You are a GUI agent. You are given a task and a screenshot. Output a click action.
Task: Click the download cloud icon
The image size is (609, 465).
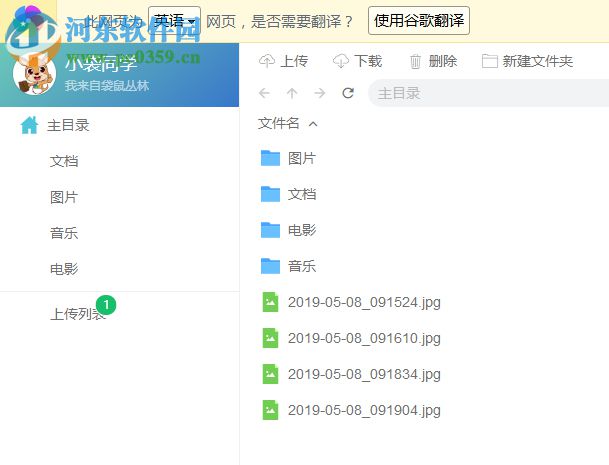341,61
